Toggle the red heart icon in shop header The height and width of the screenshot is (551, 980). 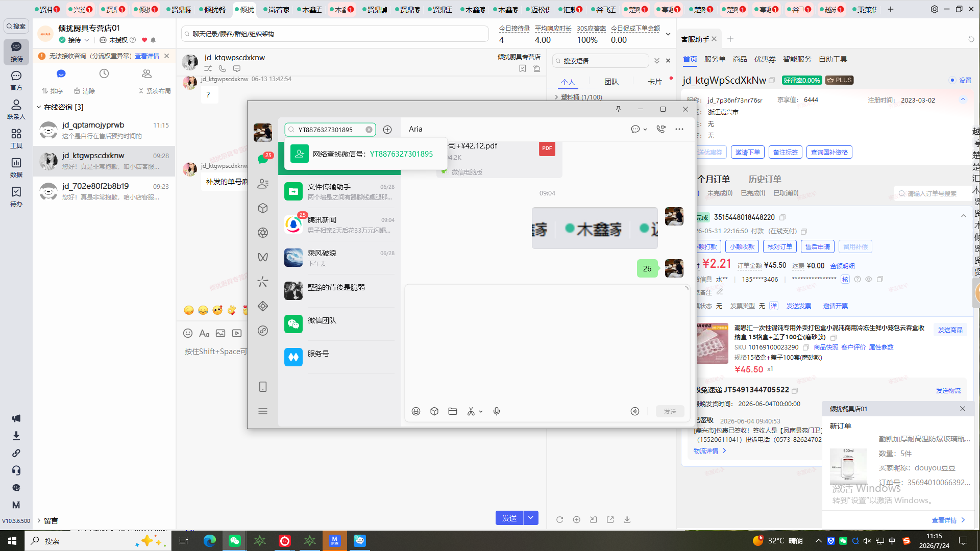pos(144,40)
